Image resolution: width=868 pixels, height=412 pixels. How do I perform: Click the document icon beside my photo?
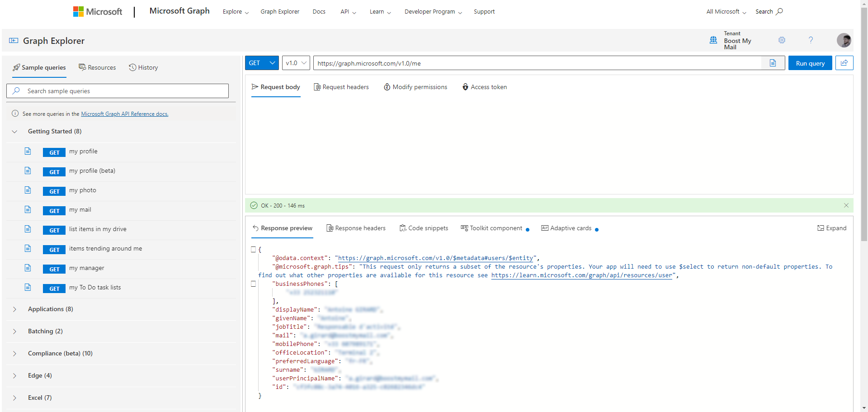tap(28, 190)
